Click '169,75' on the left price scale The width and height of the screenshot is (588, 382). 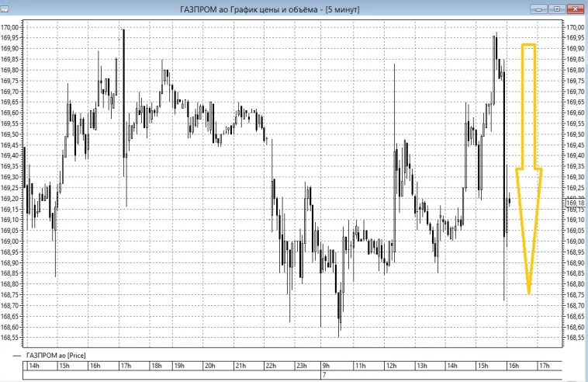[9, 81]
